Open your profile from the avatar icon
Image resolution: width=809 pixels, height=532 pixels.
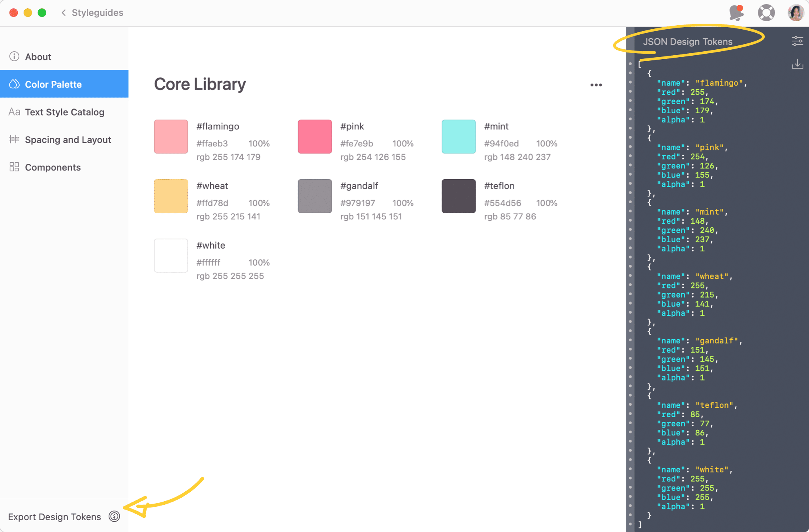[x=796, y=12]
